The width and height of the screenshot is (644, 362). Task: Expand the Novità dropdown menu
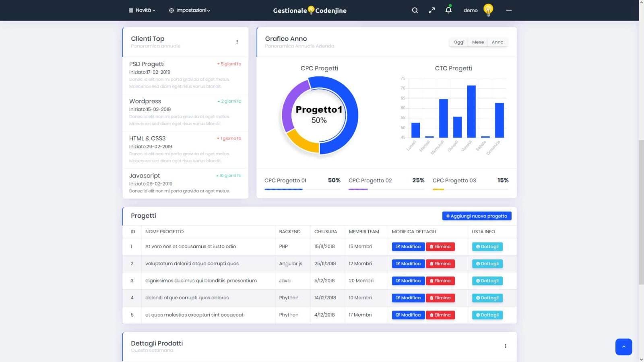click(x=142, y=10)
